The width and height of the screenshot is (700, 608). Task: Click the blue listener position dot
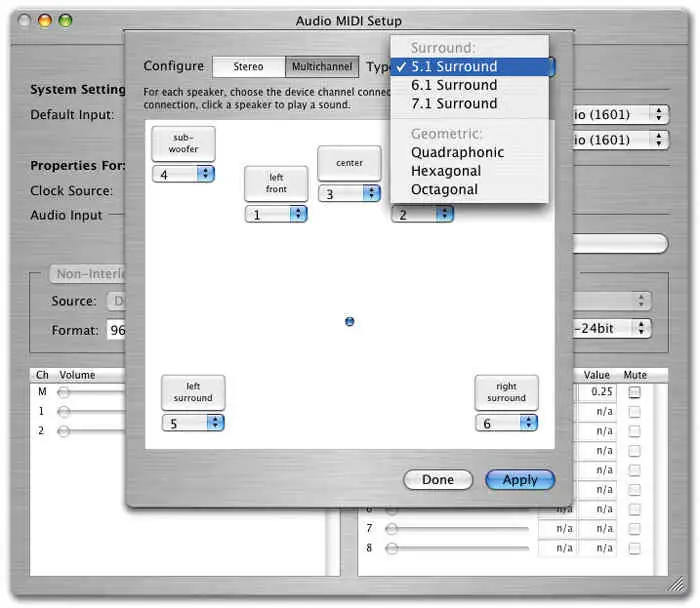click(349, 321)
